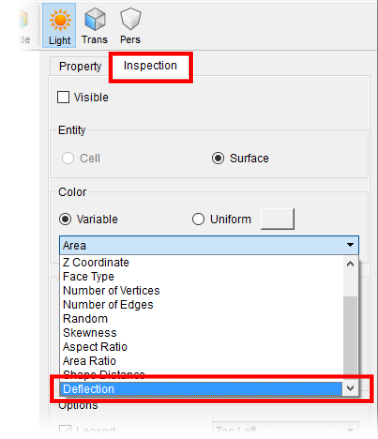Check the Visible checkbox
This screenshot has width=378, height=439.
[63, 97]
